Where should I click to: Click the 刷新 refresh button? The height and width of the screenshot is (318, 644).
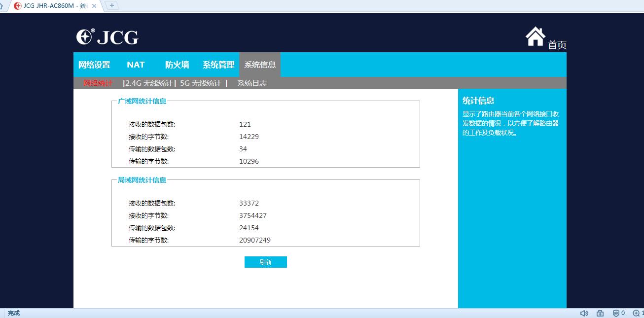tap(265, 262)
